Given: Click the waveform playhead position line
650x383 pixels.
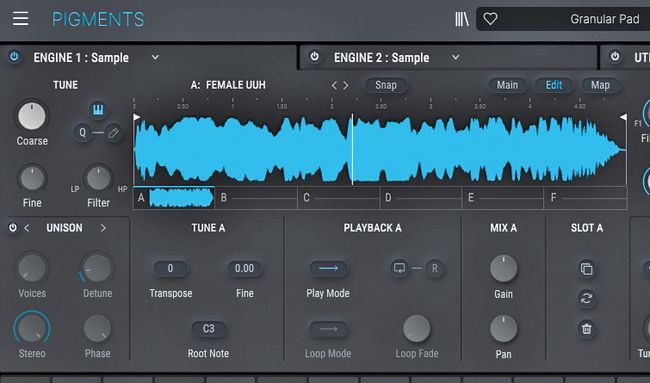Looking at the screenshot, I should pyautogui.click(x=352, y=149).
